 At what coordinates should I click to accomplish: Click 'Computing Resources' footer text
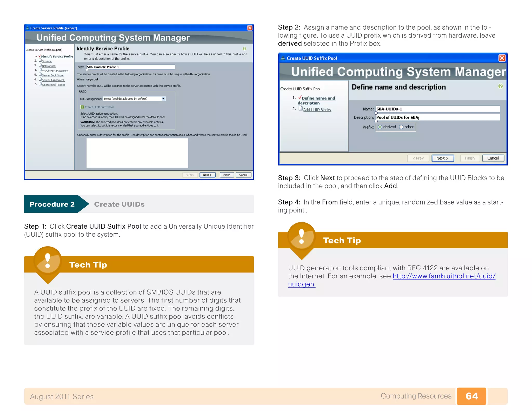(416, 396)
